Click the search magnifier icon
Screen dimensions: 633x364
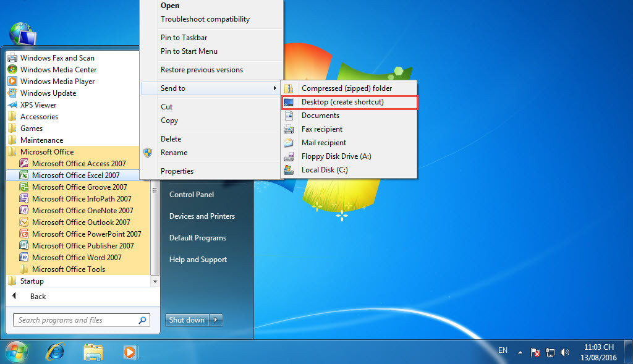click(x=143, y=320)
